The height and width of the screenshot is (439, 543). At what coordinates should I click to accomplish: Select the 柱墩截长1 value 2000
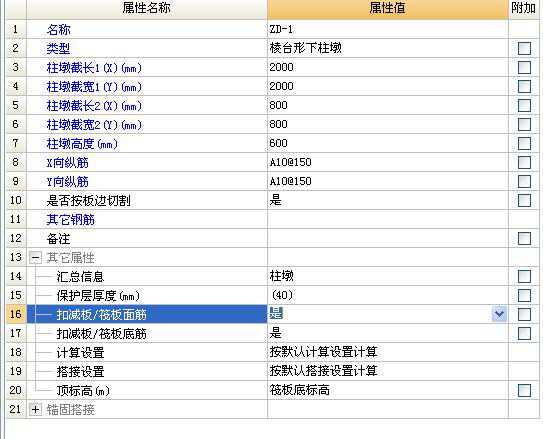[388, 67]
